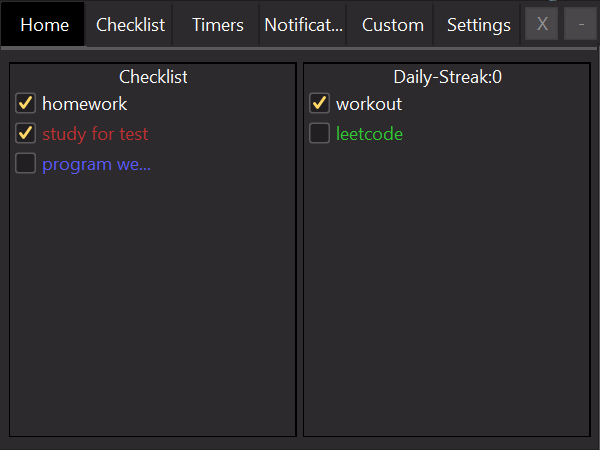Viewport: 600px width, 450px height.
Task: Click the red study for test label
Action: (95, 134)
